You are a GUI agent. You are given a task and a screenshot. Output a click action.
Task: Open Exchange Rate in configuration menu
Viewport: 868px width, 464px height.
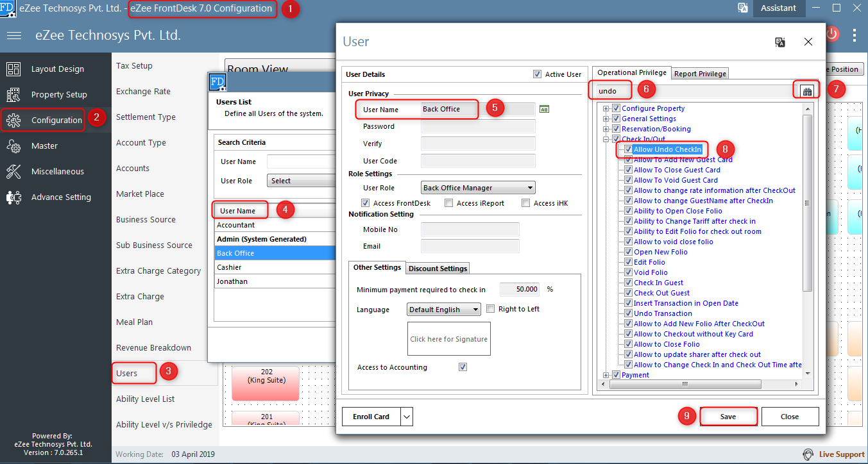143,91
